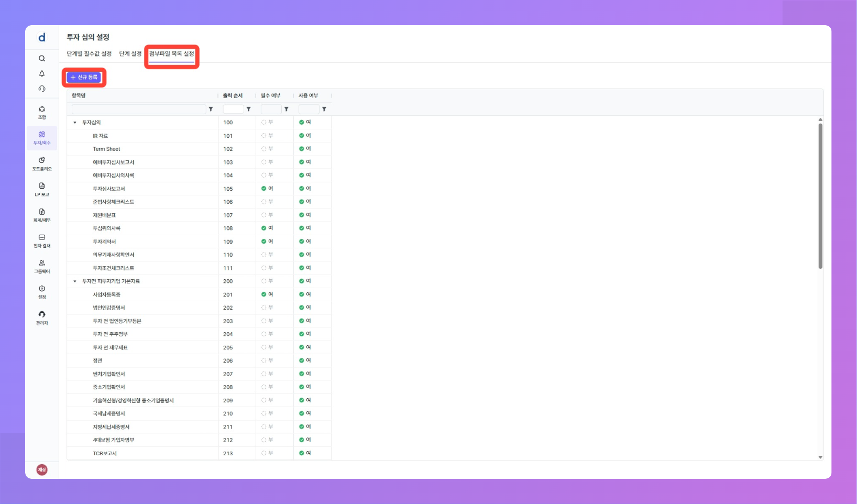
Task: Click the headset support icon
Action: pos(42,89)
